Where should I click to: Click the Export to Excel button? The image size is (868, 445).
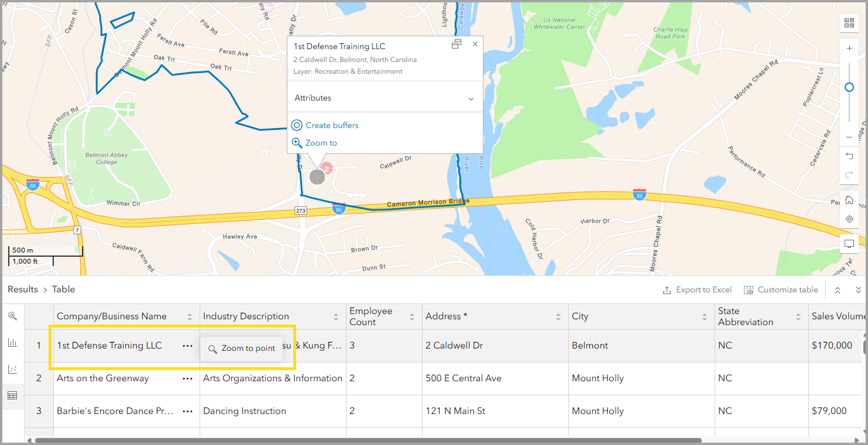click(697, 290)
